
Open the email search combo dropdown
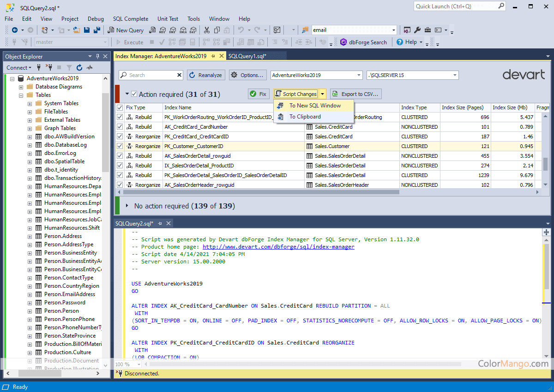click(393, 30)
